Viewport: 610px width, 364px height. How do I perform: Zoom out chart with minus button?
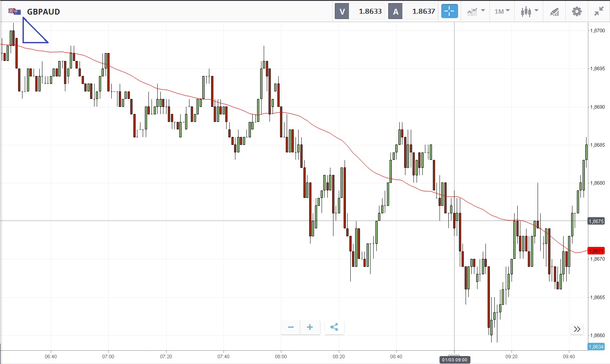291,327
